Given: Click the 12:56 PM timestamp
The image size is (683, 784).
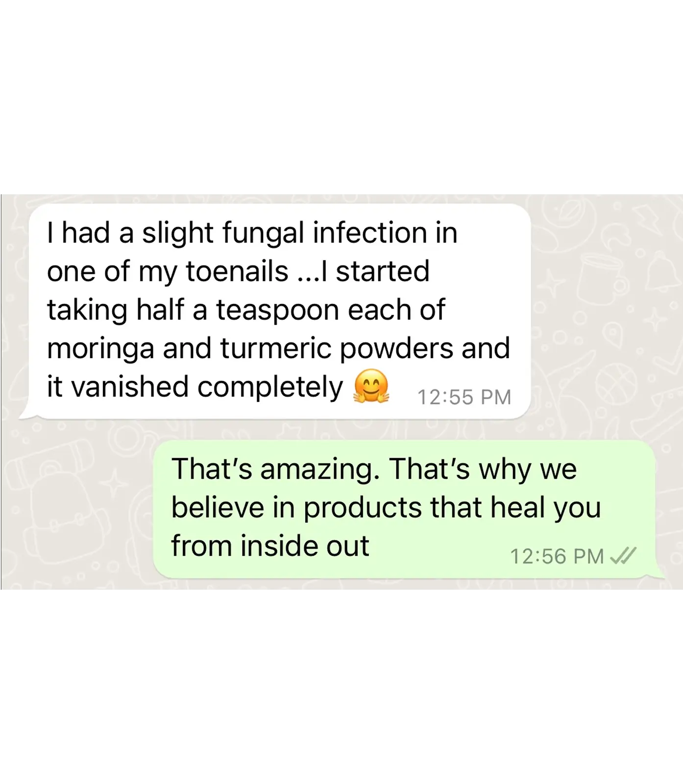Looking at the screenshot, I should [x=557, y=556].
